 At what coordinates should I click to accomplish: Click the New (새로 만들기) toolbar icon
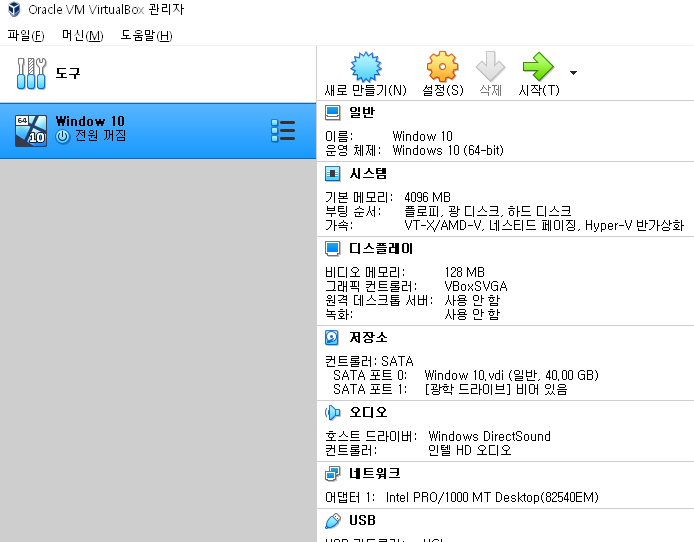coord(366,67)
